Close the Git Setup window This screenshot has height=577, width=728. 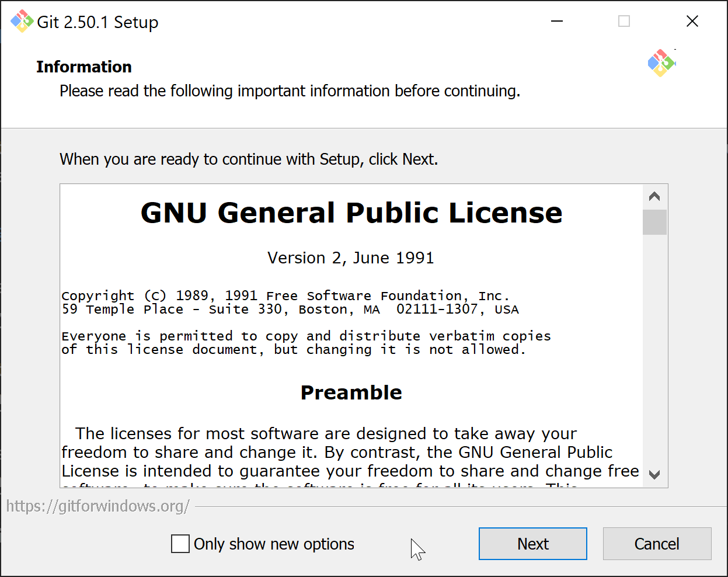[x=692, y=22]
